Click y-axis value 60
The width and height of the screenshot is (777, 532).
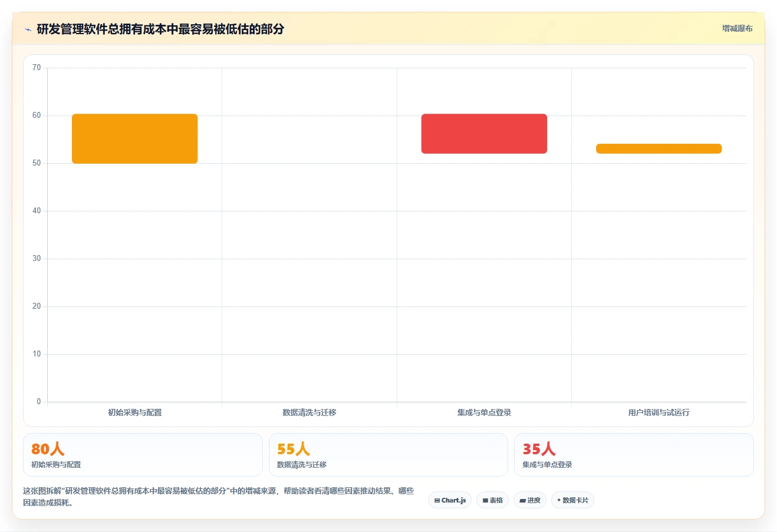click(x=37, y=115)
